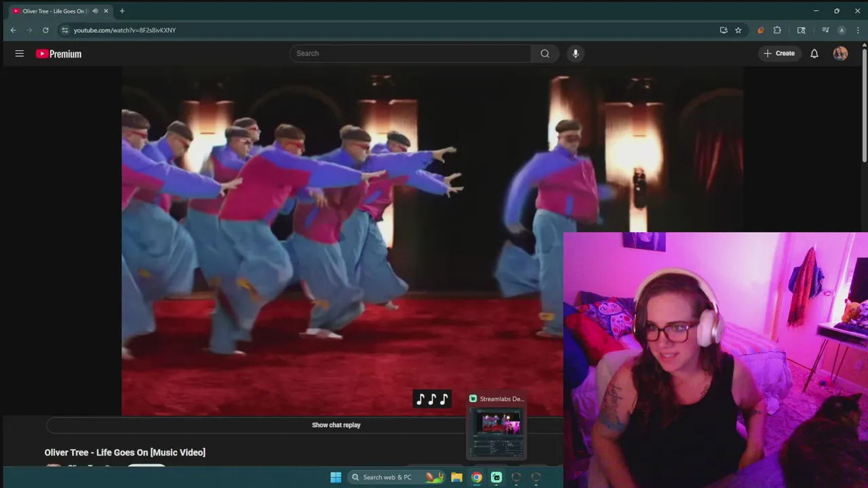The height and width of the screenshot is (488, 868).
Task: Open YouTube notifications bell
Action: pos(814,54)
